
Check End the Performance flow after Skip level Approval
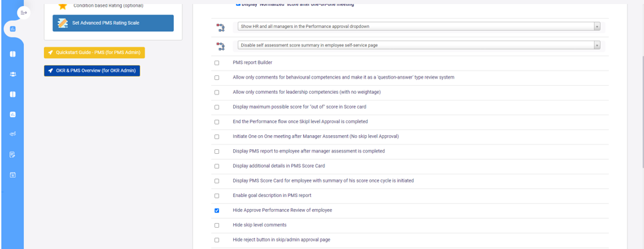tap(217, 122)
